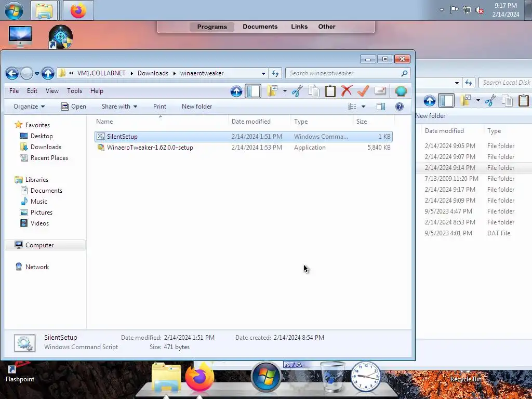
Task: Open the Organize dropdown
Action: (29, 107)
